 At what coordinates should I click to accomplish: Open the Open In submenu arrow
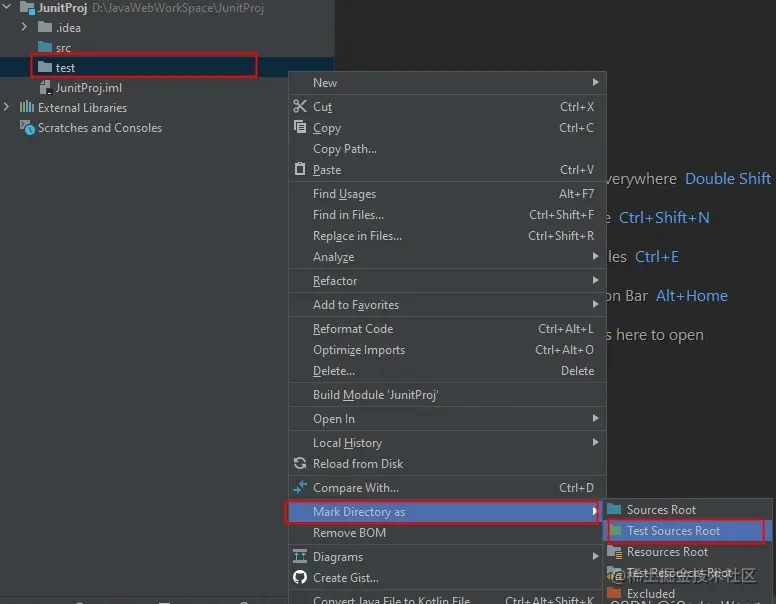pyautogui.click(x=595, y=418)
